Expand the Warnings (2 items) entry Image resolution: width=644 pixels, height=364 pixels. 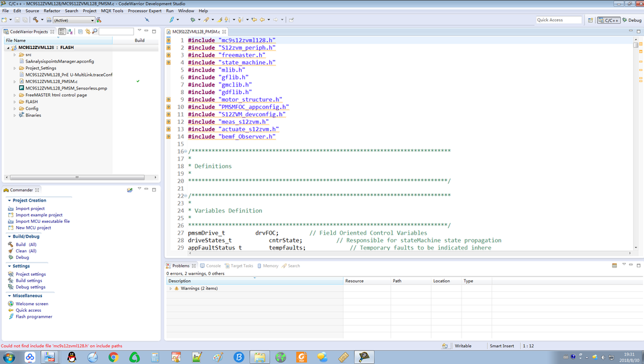170,289
